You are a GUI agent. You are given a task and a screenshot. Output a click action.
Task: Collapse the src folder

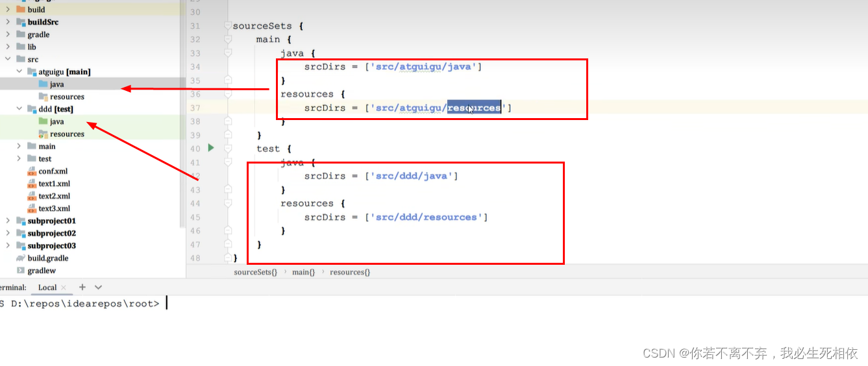pos(8,59)
